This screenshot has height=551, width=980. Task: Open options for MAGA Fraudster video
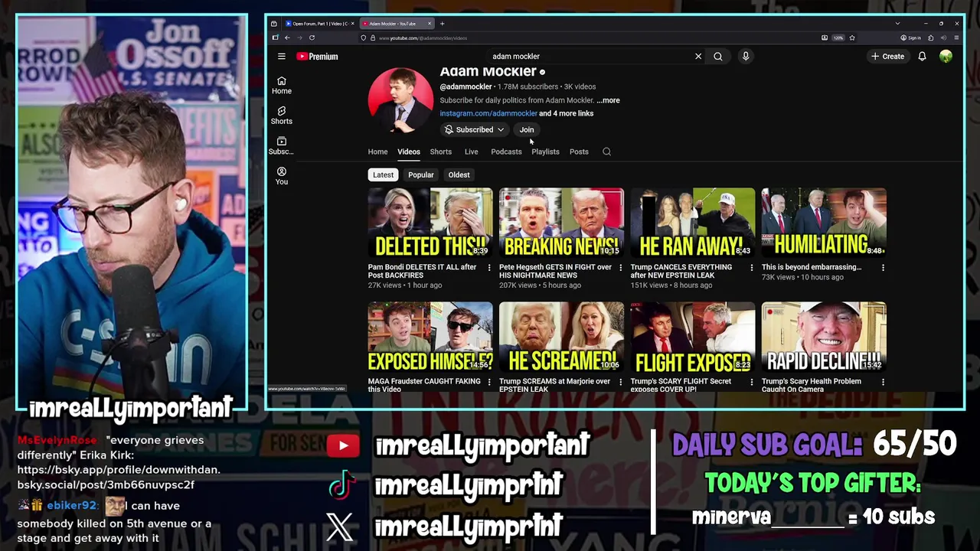(x=489, y=382)
